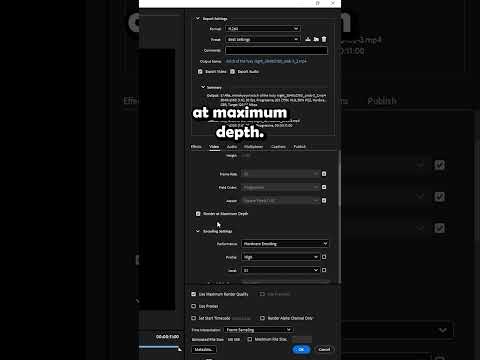Enable Render Alpha Channel Only checkbox

[x=262, y=318]
